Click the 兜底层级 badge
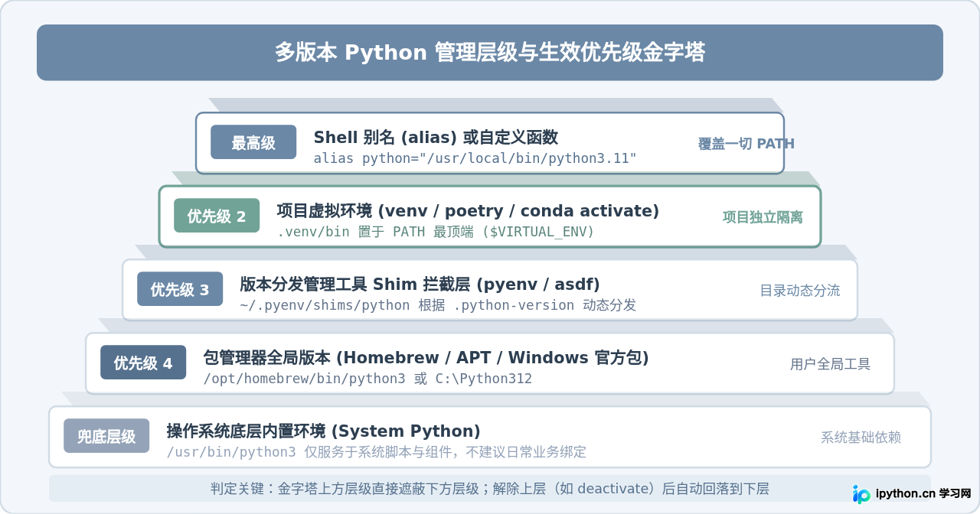 coord(106,436)
